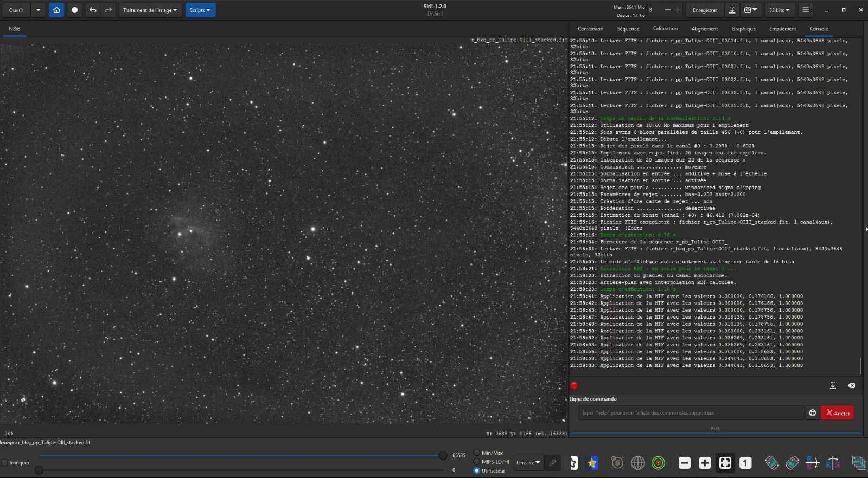The image size is (868, 478).
Task: Switch to the Empilement tab
Action: [x=782, y=29]
